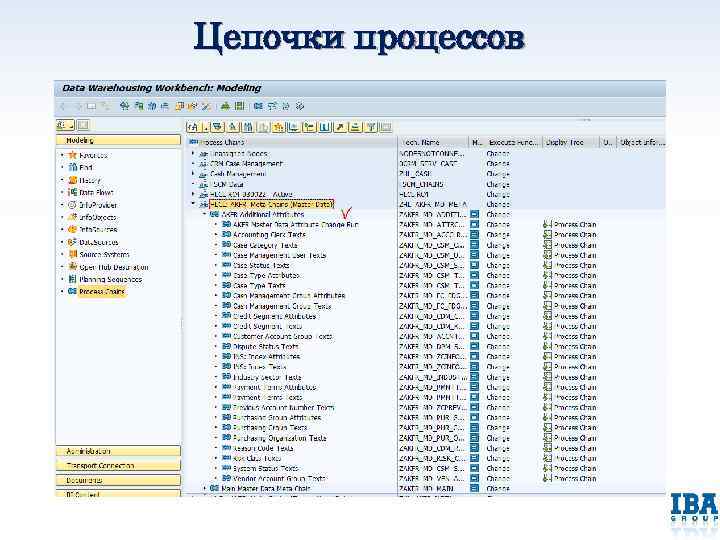
Task: Click chain icon beside Main Master Data Meta Chain
Action: (x=214, y=488)
